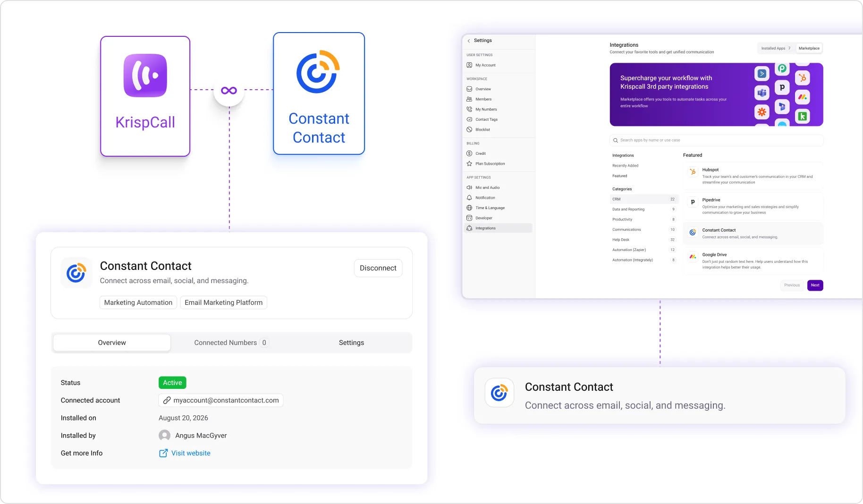Click the August 20, 2026 install date
Image resolution: width=863 pixels, height=504 pixels.
pos(183,418)
